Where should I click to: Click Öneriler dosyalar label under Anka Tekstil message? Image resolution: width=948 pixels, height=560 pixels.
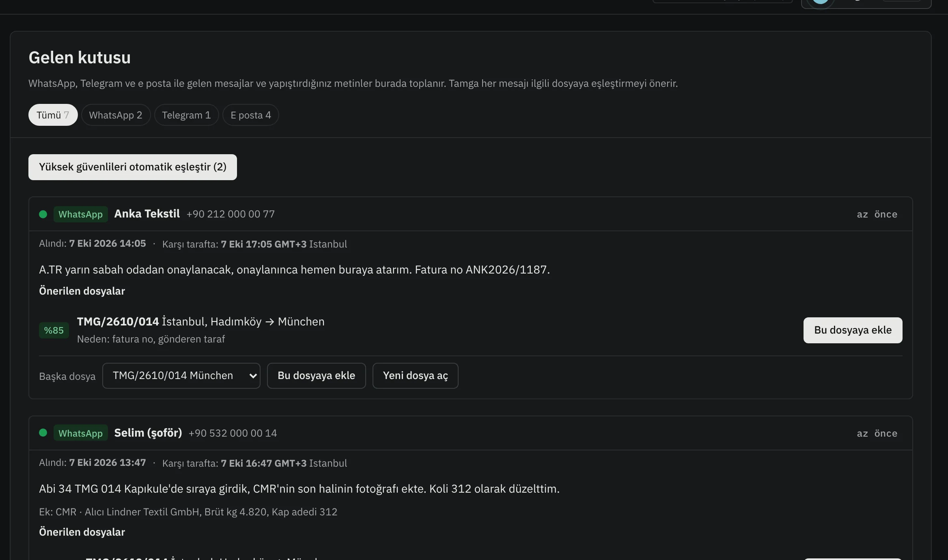coord(82,291)
